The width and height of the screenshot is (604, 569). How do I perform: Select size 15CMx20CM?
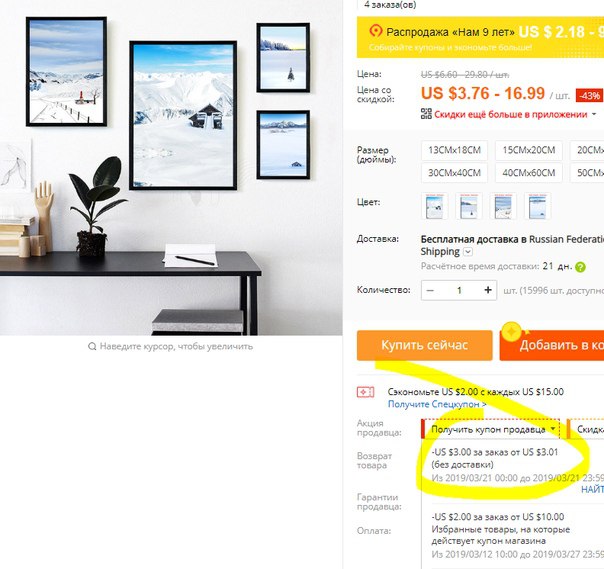pyautogui.click(x=528, y=150)
